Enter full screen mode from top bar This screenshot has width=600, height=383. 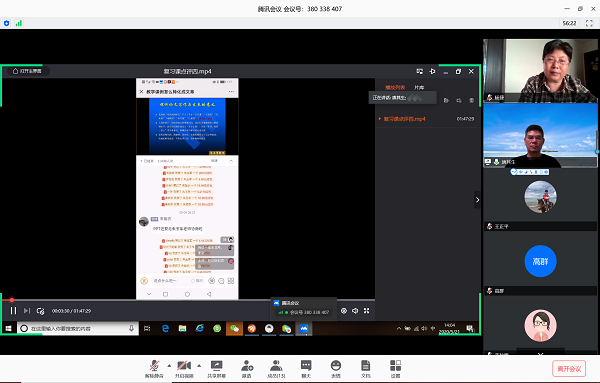click(x=589, y=23)
